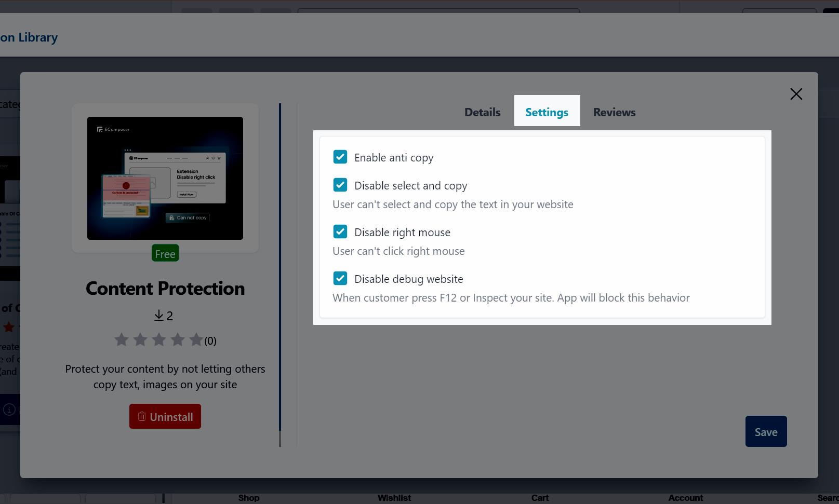Click the 'Protect your content' description text
Screen dimensions: 839x504
pyautogui.click(x=165, y=377)
